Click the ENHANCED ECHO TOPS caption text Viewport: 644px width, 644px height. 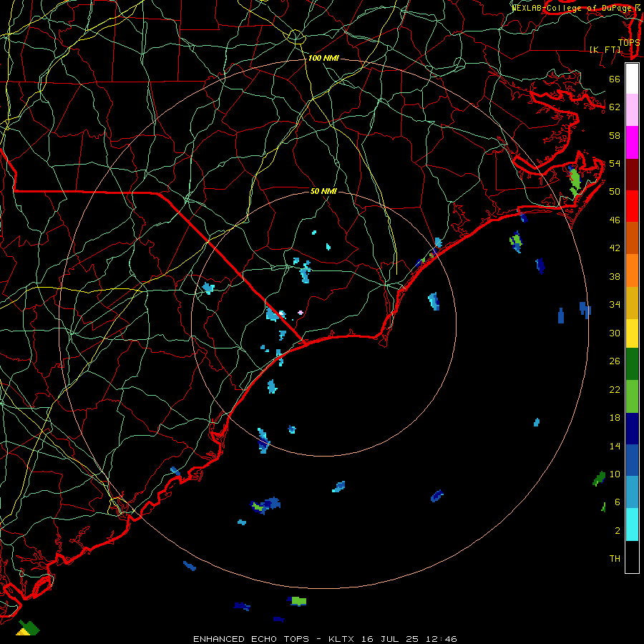(x=251, y=639)
